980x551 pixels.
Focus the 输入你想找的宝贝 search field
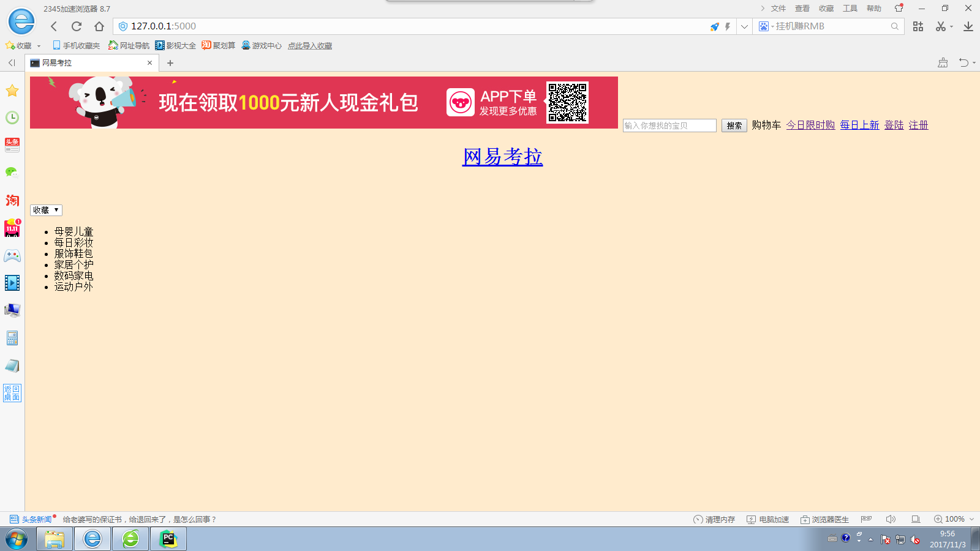[x=669, y=126]
